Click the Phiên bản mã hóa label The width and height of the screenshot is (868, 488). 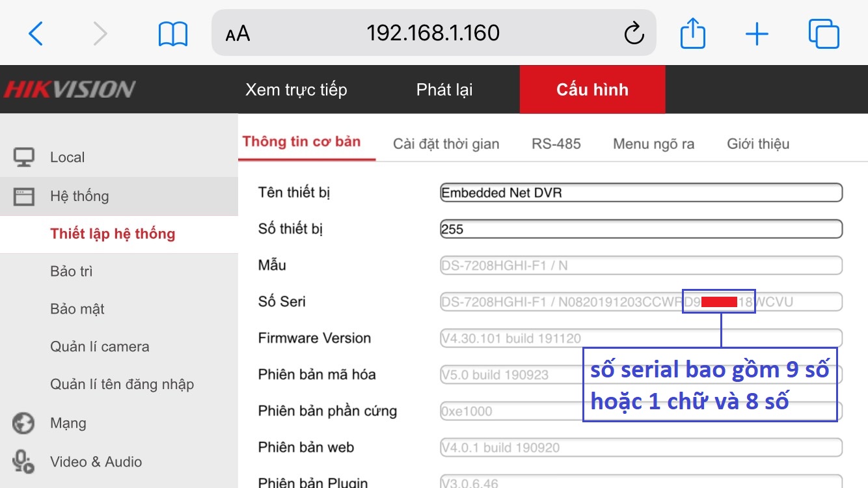(x=317, y=375)
